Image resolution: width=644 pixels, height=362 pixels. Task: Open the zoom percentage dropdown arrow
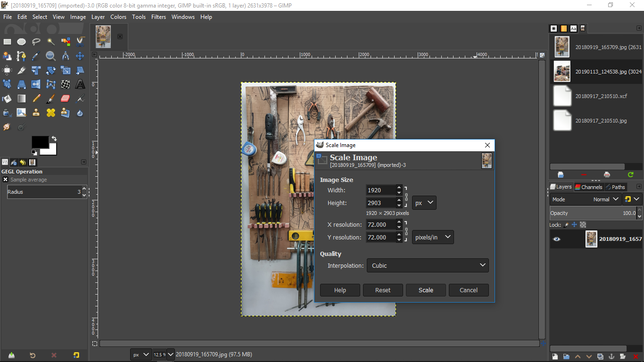pos(170,354)
